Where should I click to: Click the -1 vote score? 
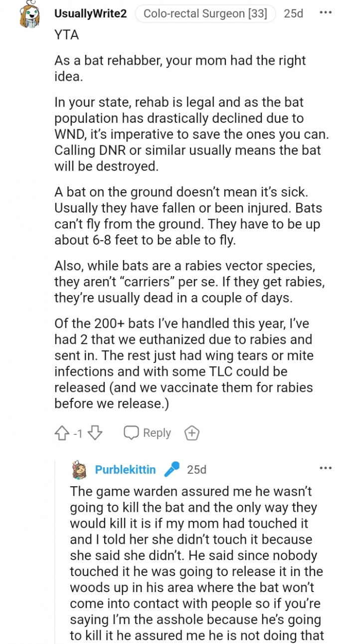click(78, 434)
